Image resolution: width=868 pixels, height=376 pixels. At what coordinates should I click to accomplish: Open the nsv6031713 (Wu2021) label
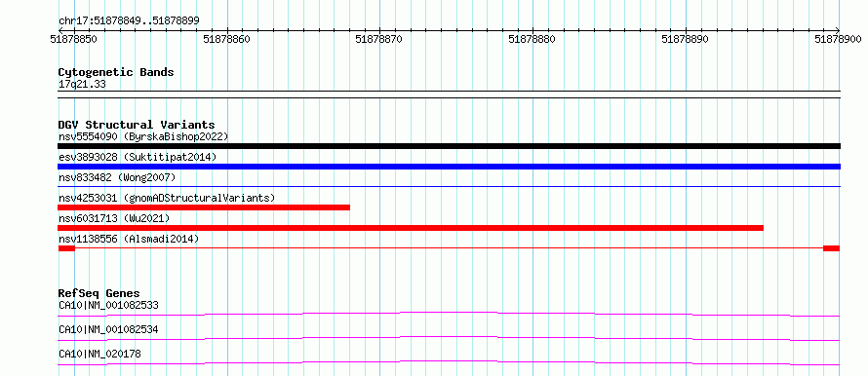tap(114, 218)
